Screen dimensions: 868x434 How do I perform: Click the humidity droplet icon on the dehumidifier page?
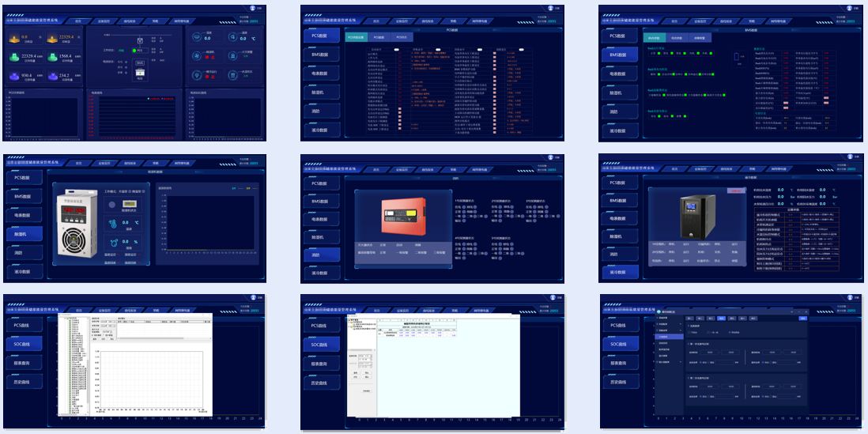pyautogui.click(x=113, y=242)
